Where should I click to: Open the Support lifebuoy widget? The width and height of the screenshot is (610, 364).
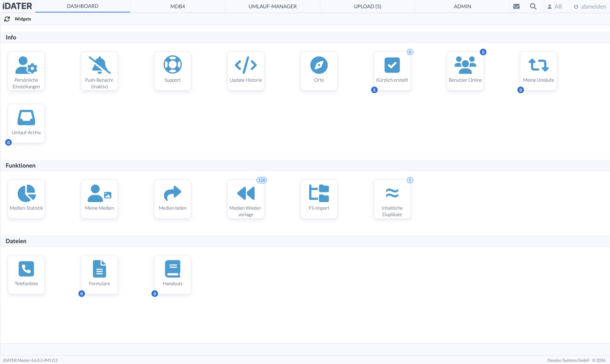tap(172, 71)
